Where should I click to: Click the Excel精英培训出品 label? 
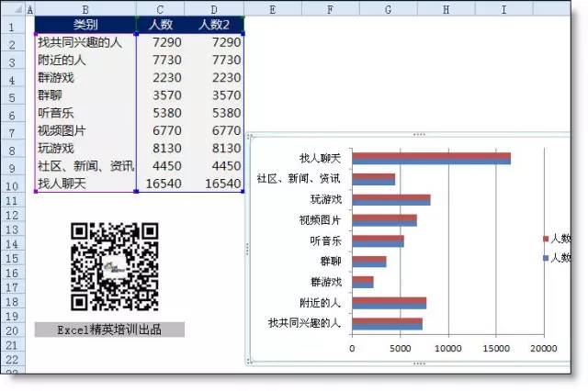click(109, 330)
